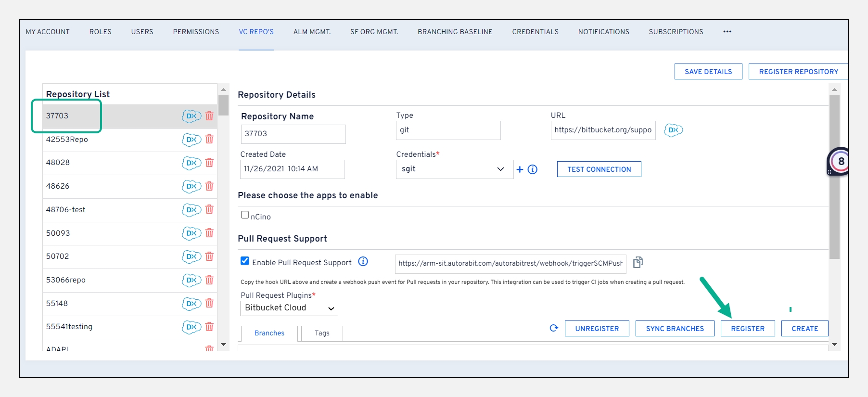Click the Test Connection button
The height and width of the screenshot is (397, 868).
coord(599,169)
